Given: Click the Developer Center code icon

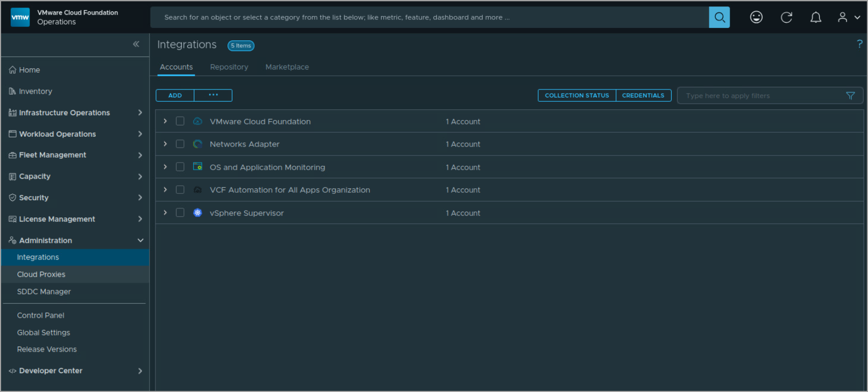Looking at the screenshot, I should (12, 371).
